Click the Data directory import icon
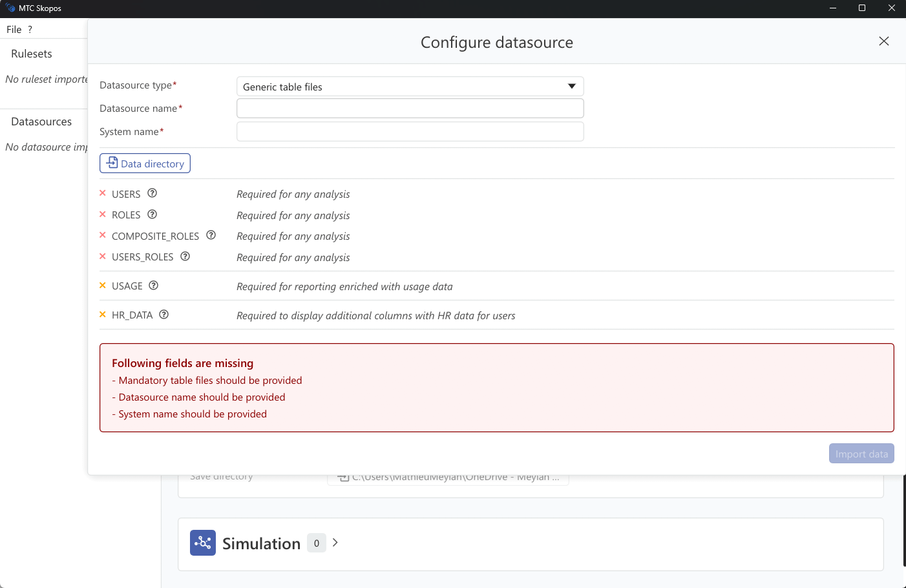 (x=112, y=163)
